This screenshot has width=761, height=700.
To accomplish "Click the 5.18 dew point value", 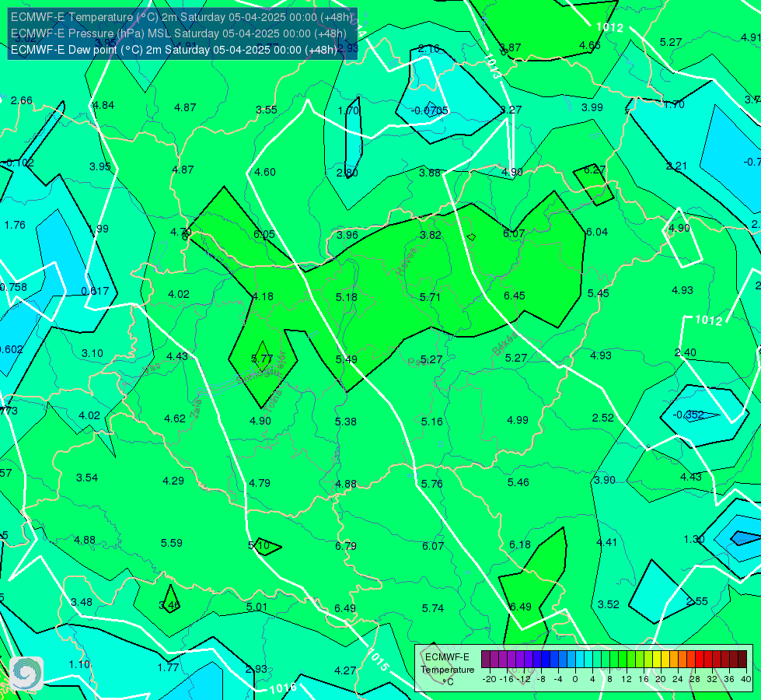I will click(347, 297).
